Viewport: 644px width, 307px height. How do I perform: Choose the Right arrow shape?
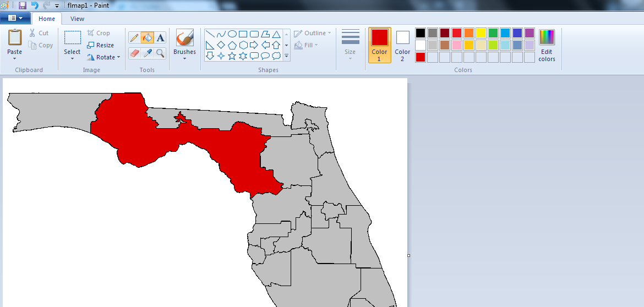(254, 45)
